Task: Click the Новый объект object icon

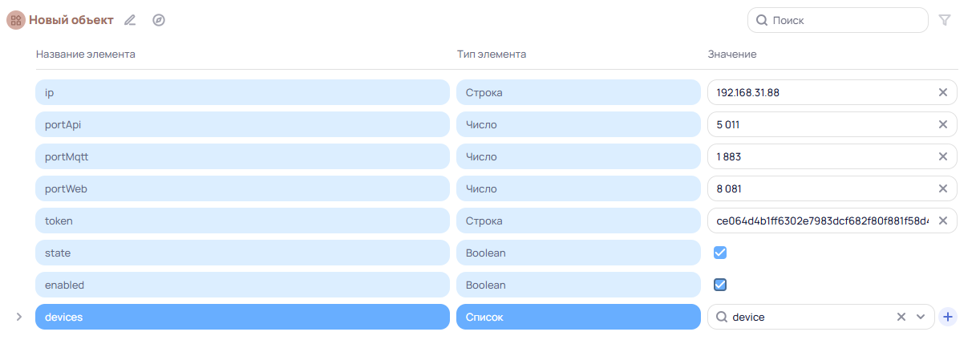Action: point(16,20)
